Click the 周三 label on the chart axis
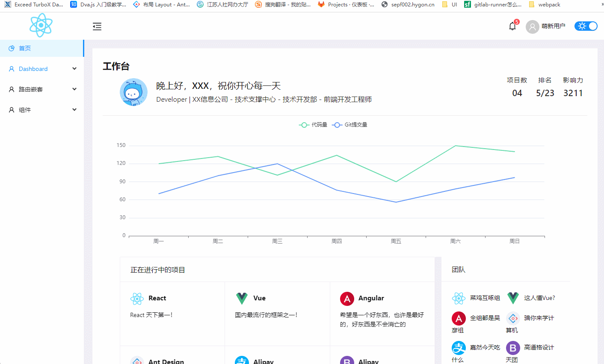 coord(277,241)
